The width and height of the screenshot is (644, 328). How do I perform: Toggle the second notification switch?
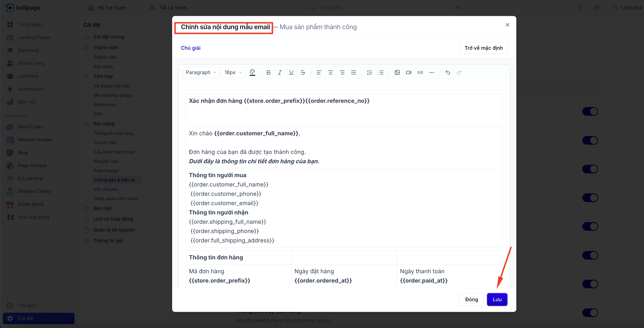coord(590,141)
